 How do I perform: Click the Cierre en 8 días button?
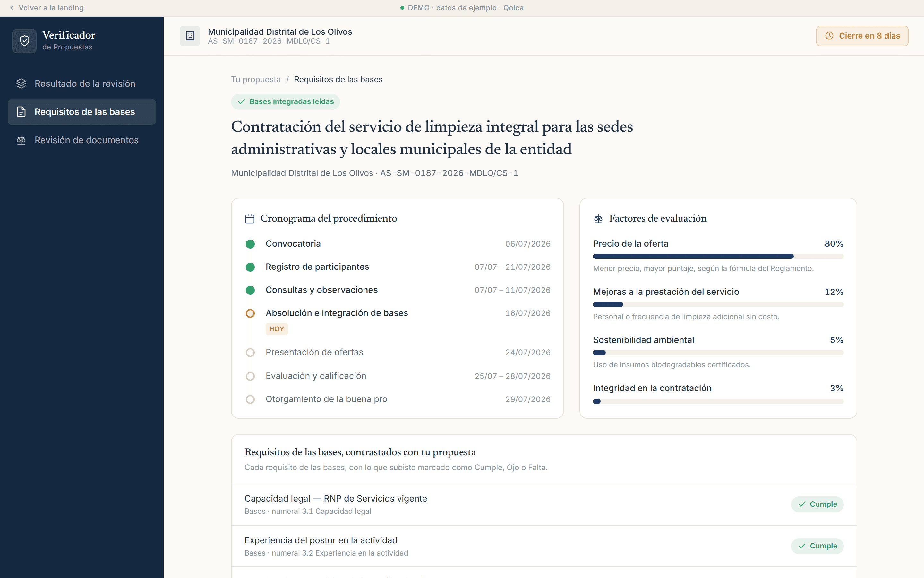(x=862, y=36)
